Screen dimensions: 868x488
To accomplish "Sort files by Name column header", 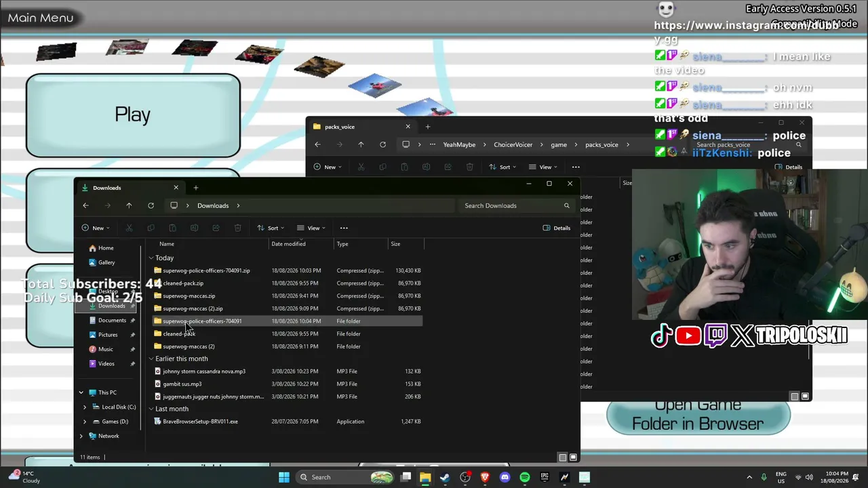I will [209, 244].
